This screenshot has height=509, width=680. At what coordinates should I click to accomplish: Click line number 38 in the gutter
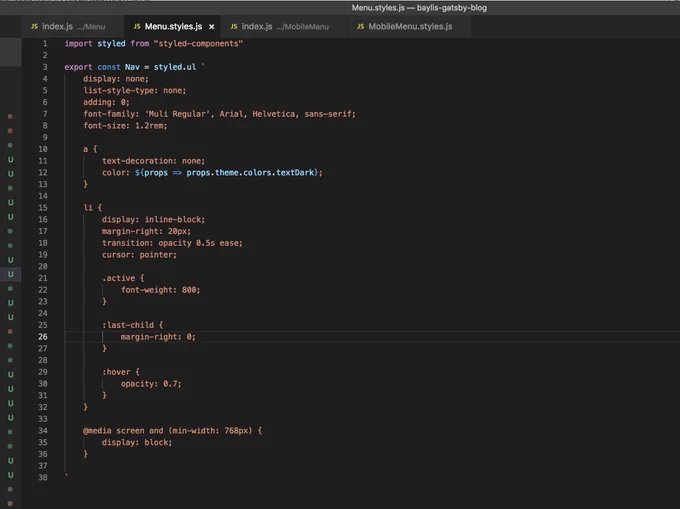click(x=42, y=477)
